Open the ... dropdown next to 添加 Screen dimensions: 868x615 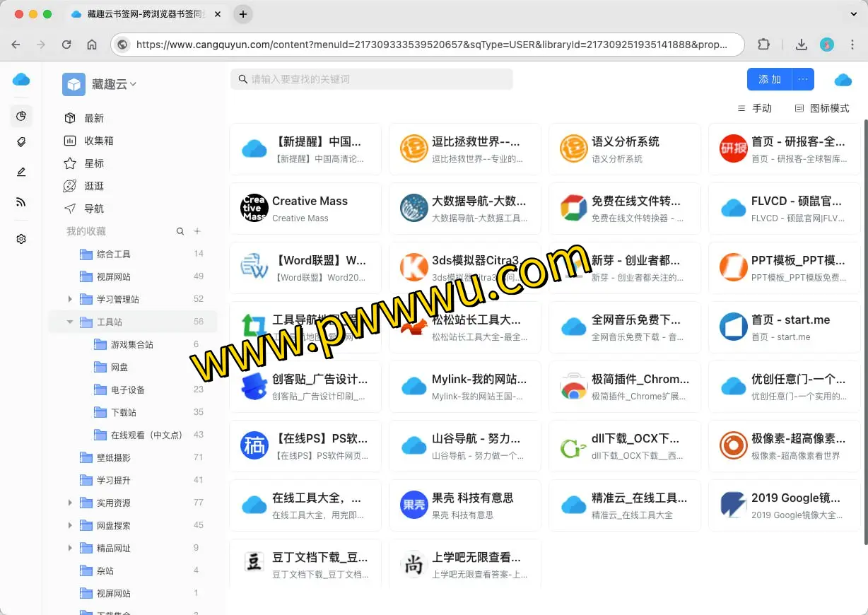coord(803,79)
